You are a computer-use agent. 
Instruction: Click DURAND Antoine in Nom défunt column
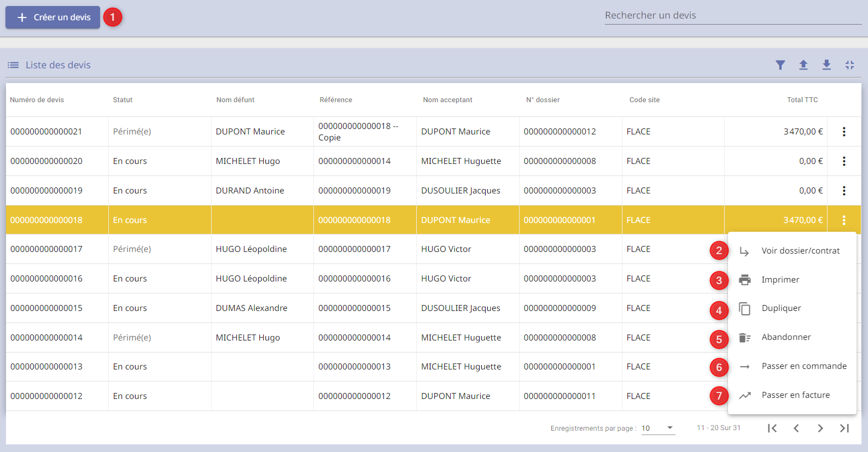coord(250,191)
